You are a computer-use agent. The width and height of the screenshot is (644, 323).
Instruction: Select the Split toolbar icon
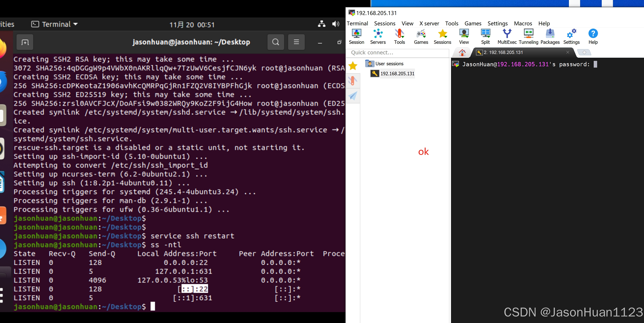coord(486,37)
